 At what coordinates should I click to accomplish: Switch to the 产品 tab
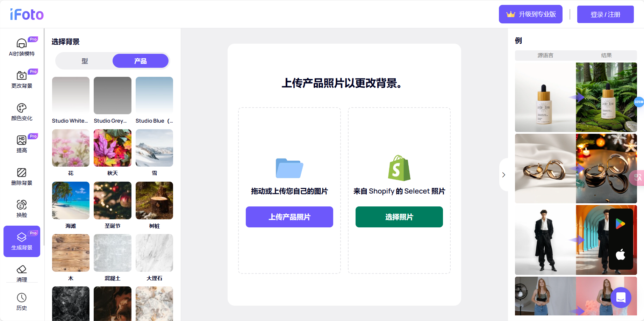pyautogui.click(x=141, y=61)
